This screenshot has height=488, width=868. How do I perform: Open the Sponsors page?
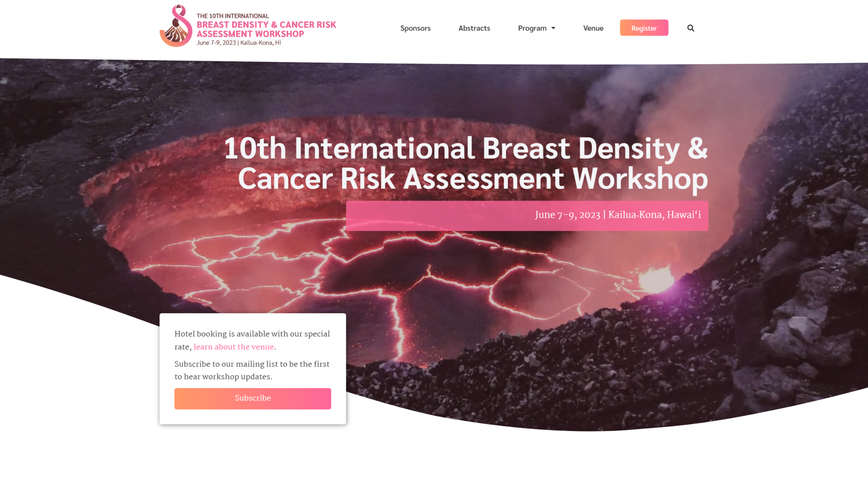pos(415,28)
